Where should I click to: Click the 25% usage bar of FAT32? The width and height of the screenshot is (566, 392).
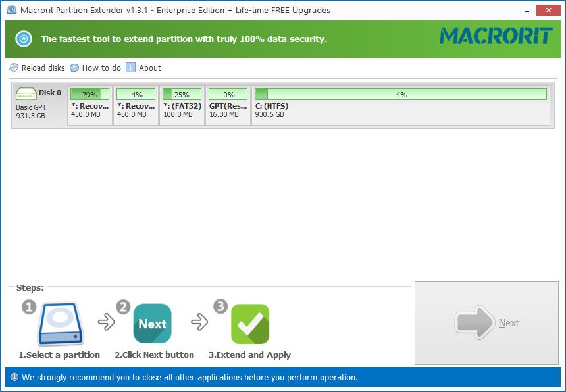[x=182, y=94]
